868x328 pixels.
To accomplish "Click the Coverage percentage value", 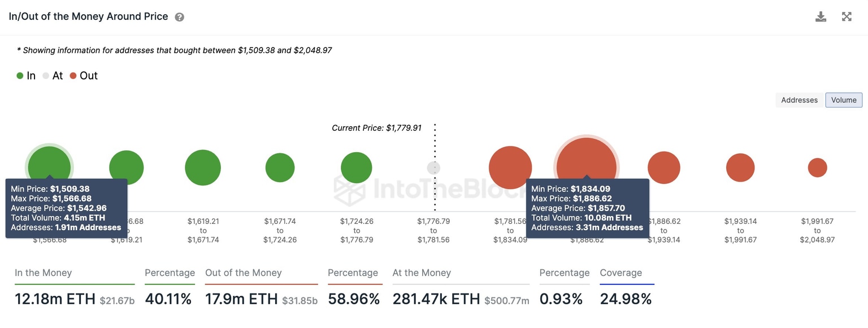I will (x=626, y=299).
